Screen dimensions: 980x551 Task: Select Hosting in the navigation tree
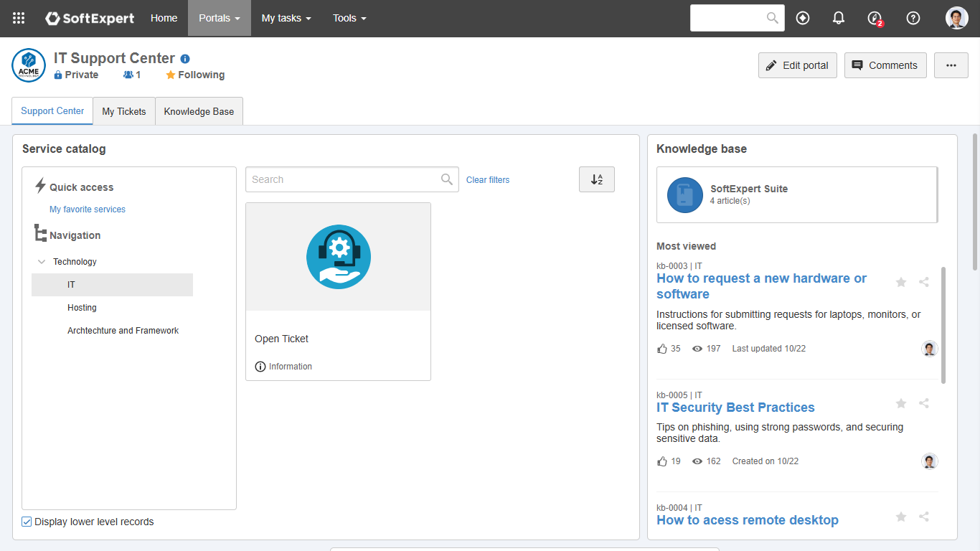coord(82,308)
